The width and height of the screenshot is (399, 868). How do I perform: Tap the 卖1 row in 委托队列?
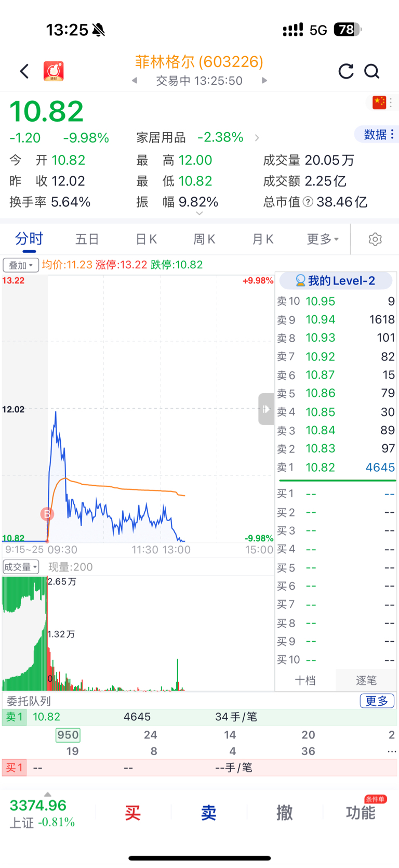click(199, 717)
